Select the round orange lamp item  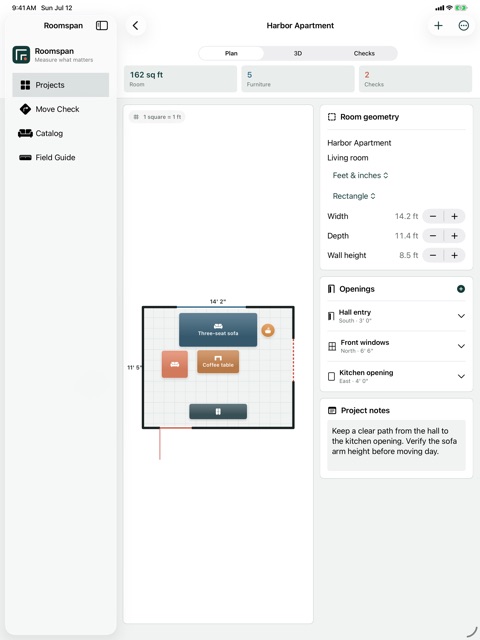point(268,331)
